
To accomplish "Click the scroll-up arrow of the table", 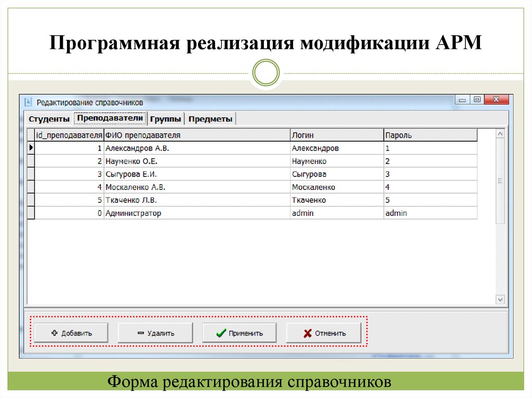I will point(500,134).
